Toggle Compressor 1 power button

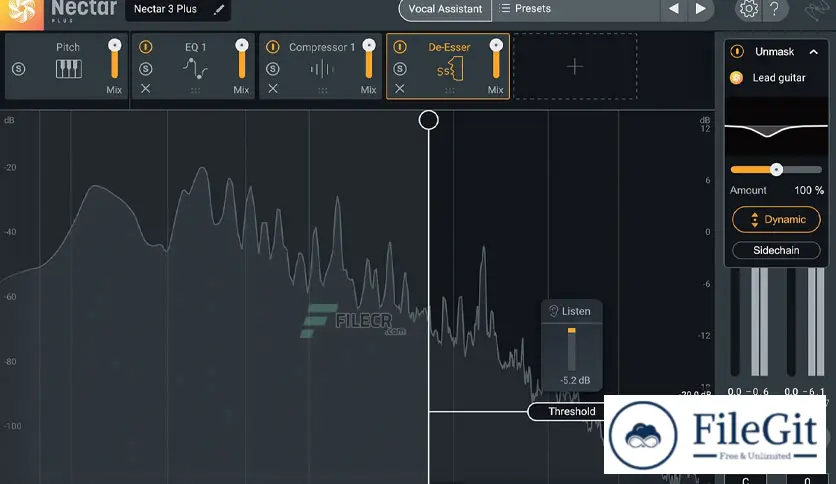272,47
